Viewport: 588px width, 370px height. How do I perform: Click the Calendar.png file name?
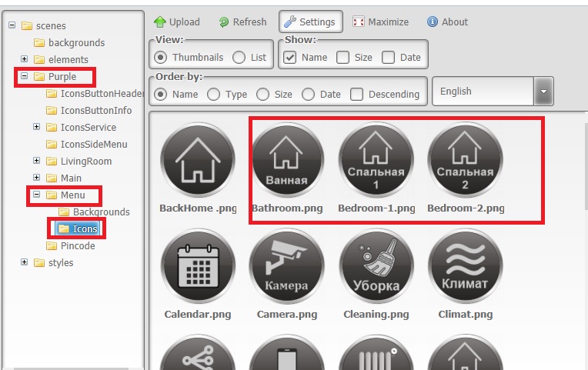point(198,314)
